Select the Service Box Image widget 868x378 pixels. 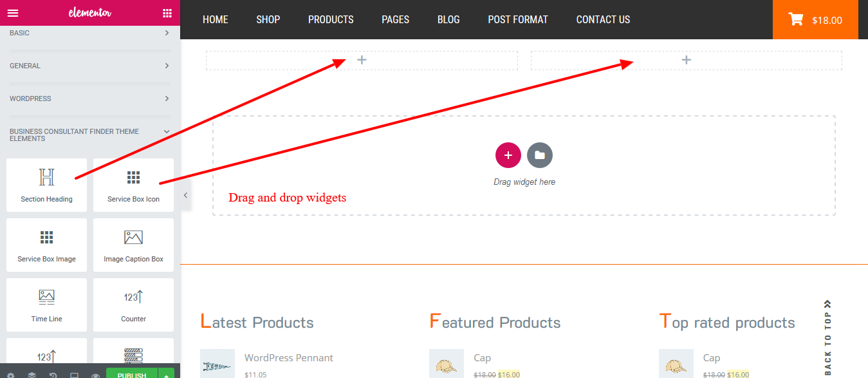pyautogui.click(x=46, y=245)
